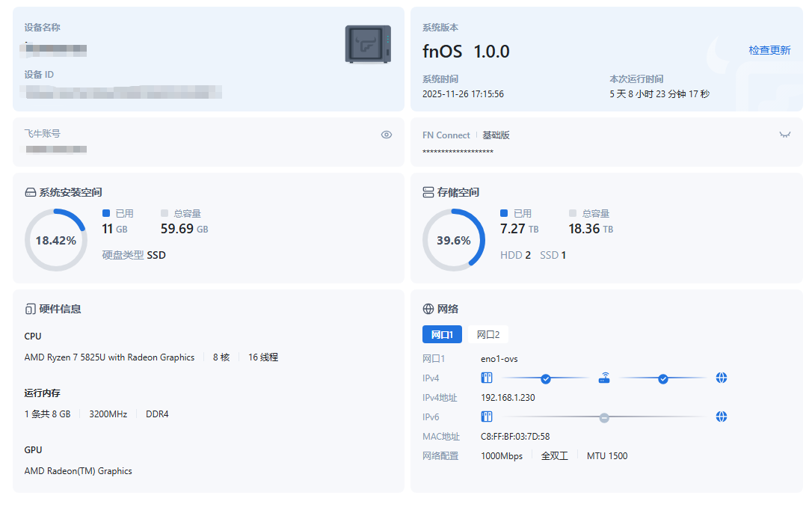
Task: Click the 存储空间 storage icon
Action: [x=428, y=192]
